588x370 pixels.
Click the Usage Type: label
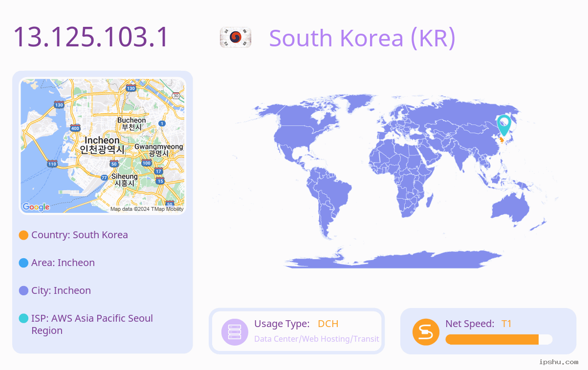pyautogui.click(x=282, y=324)
